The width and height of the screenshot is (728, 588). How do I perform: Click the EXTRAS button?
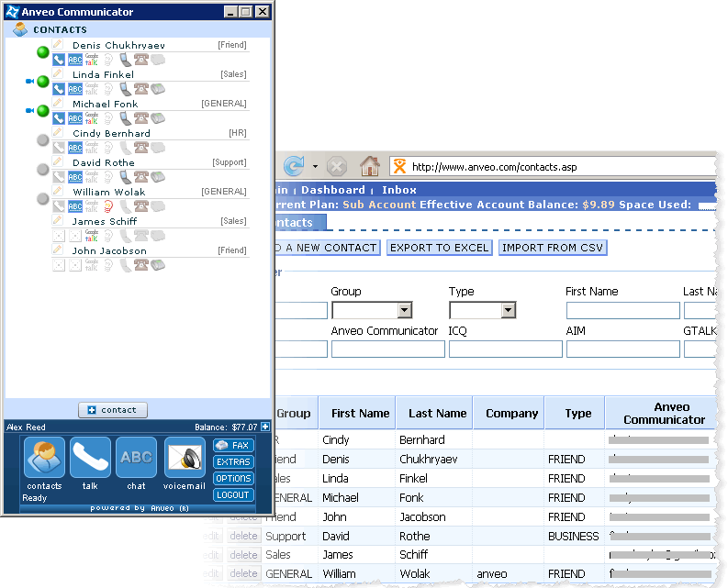pyautogui.click(x=233, y=461)
